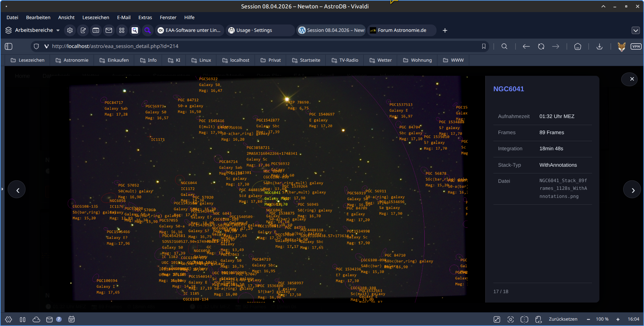This screenshot has width=644, height=326.
Task: Click the status bar image-toggle icon
Action: pyautogui.click(x=497, y=319)
